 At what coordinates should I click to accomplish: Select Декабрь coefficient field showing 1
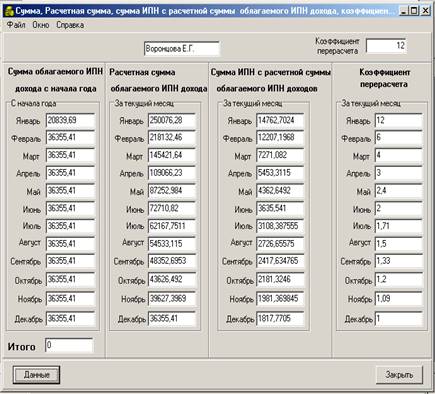[399, 319]
